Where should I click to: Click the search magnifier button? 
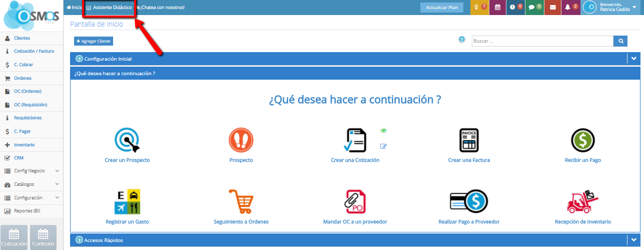[620, 41]
